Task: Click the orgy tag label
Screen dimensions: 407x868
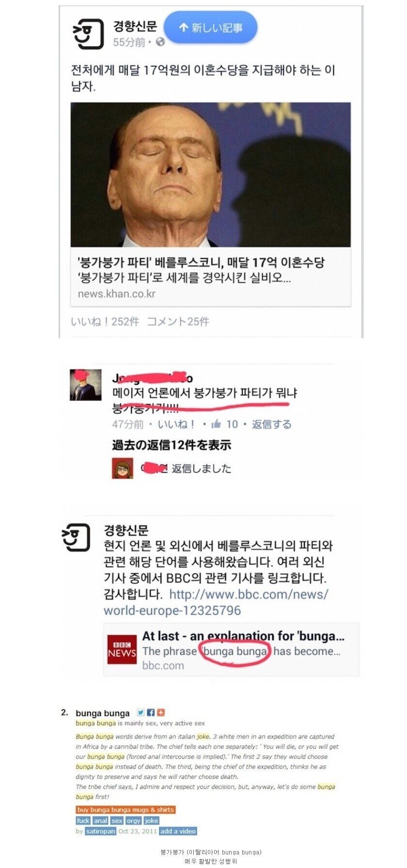Action: [133, 820]
